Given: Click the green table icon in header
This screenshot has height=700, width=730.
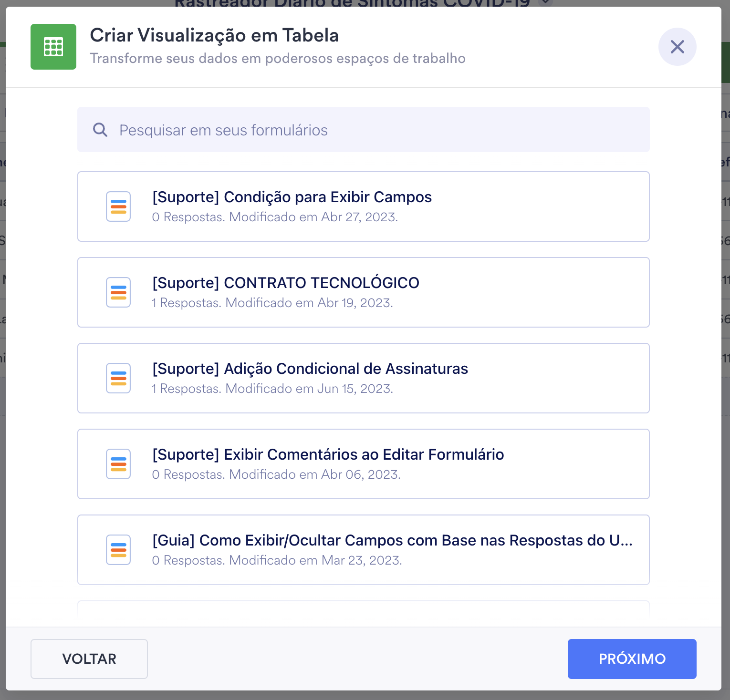Looking at the screenshot, I should 53,47.
